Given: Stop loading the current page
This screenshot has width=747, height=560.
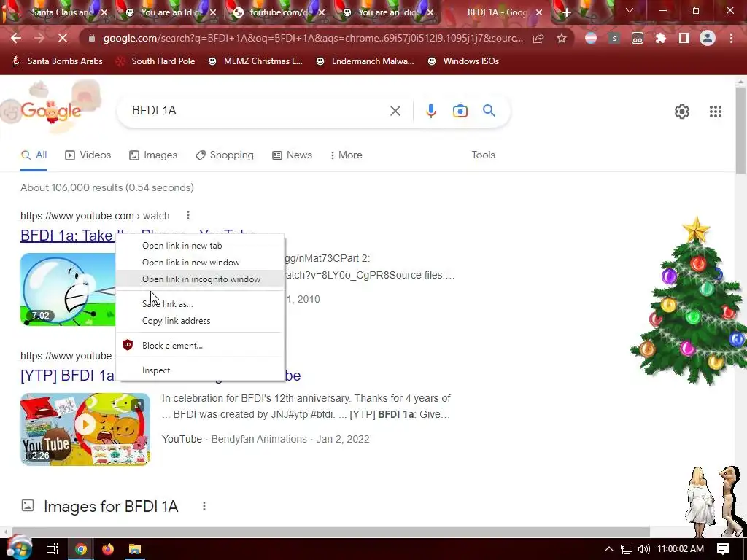Looking at the screenshot, I should click(63, 38).
